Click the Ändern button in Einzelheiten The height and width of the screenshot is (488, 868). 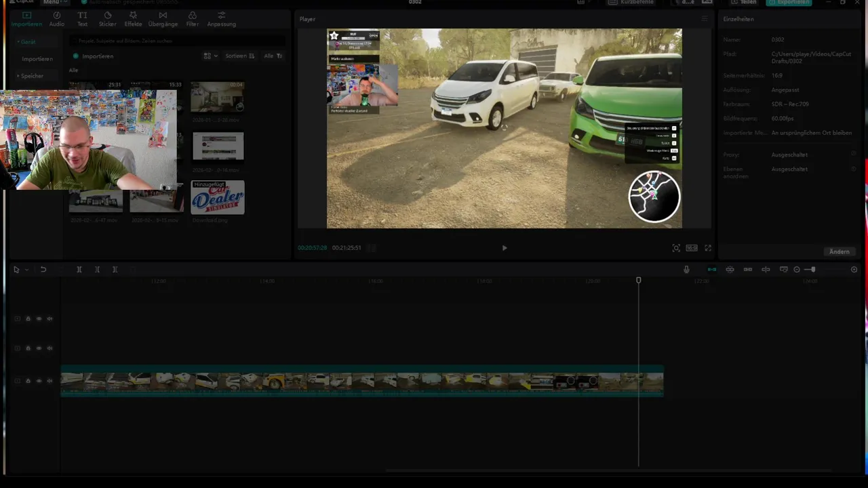click(x=839, y=251)
